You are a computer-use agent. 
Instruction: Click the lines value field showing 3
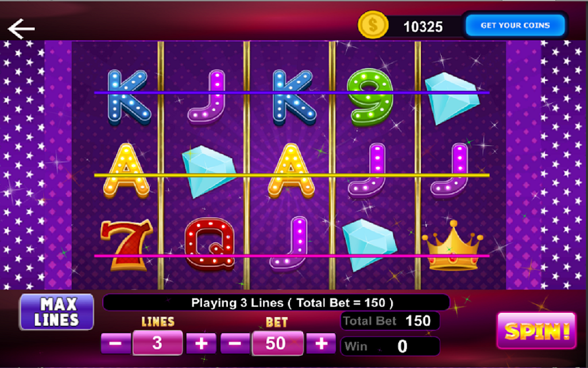[158, 343]
